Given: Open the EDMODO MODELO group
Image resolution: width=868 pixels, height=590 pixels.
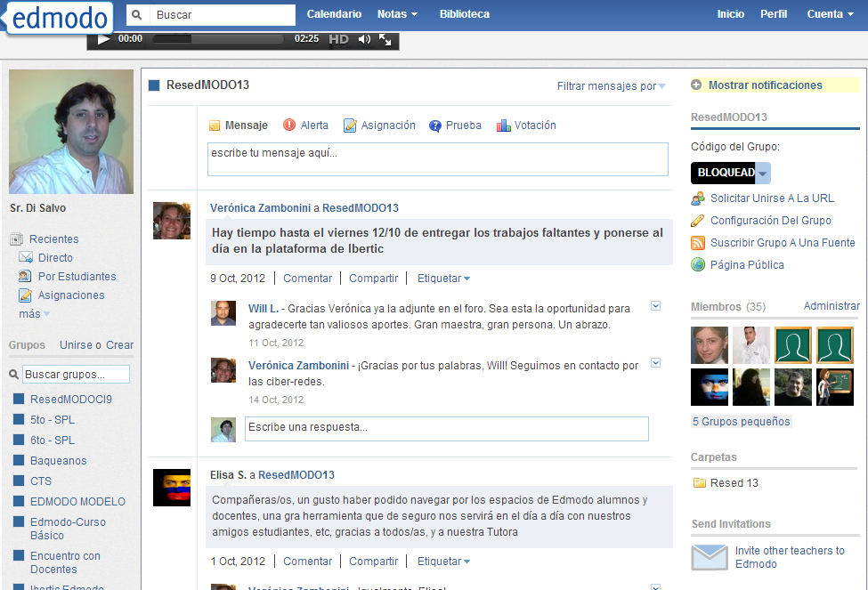Looking at the screenshot, I should (78, 502).
